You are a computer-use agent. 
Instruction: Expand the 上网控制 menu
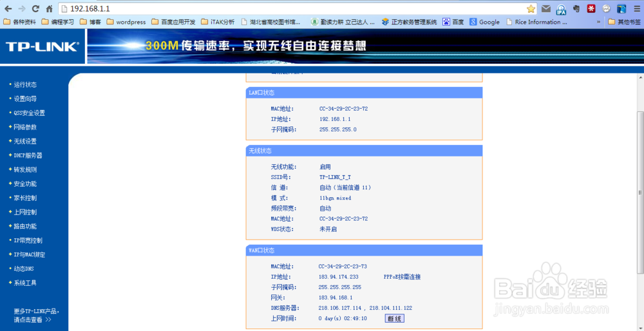25,213
